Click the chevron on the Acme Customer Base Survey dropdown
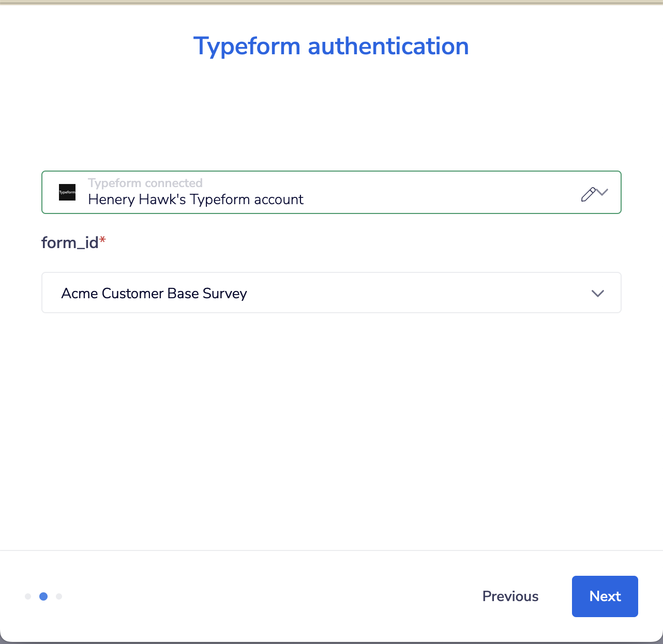663x644 pixels. [597, 293]
